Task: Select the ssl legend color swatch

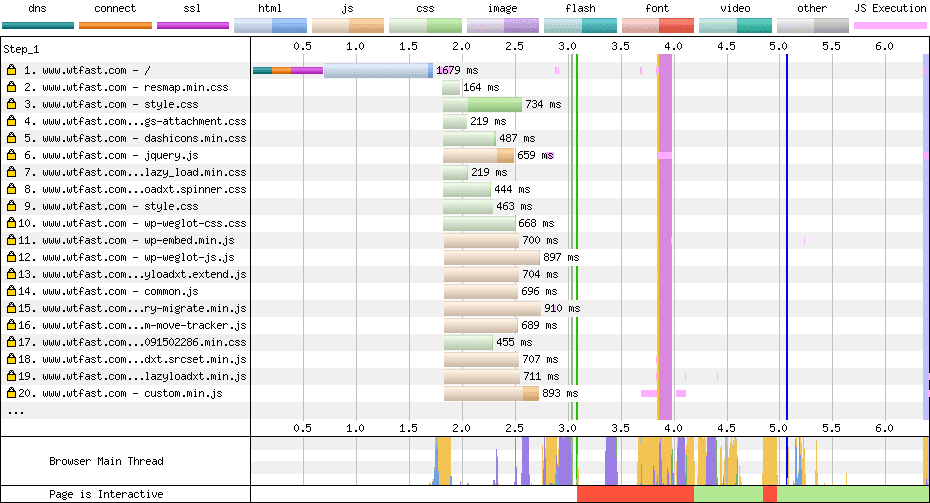Action: (x=193, y=25)
